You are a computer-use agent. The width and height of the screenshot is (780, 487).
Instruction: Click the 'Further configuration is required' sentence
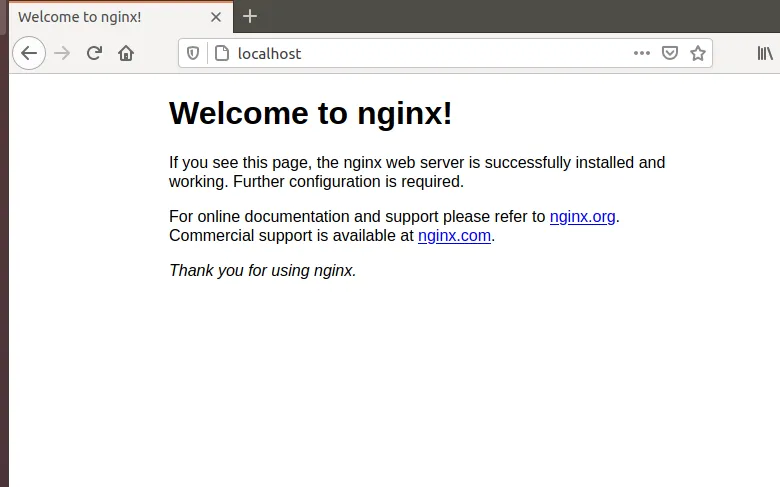click(348, 182)
